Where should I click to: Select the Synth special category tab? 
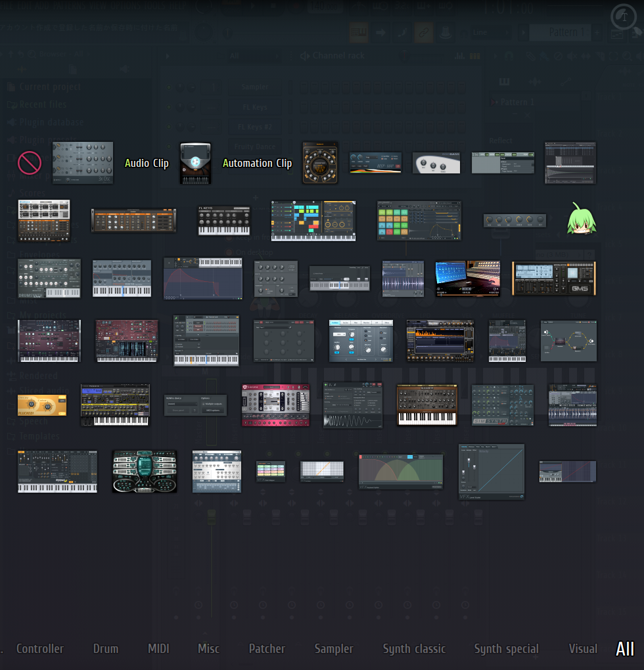pos(507,648)
